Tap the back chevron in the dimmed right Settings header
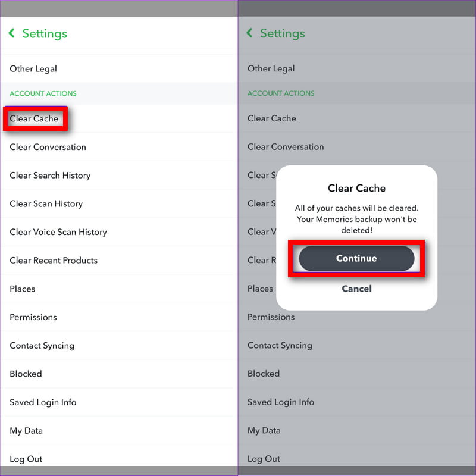Image resolution: width=476 pixels, height=476 pixels. pos(250,34)
